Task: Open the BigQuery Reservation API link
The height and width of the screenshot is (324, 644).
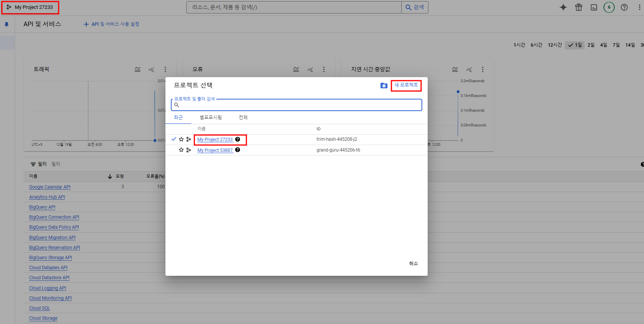Action: (54, 248)
